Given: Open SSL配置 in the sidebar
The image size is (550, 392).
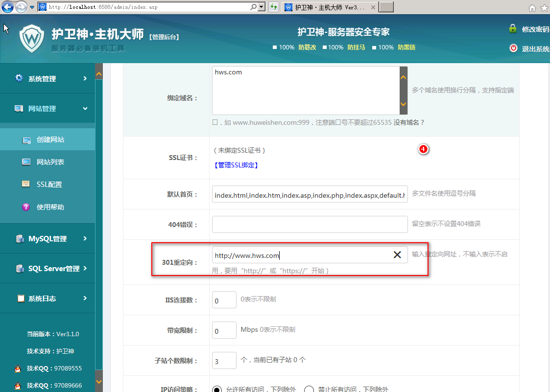Looking at the screenshot, I should [49, 184].
